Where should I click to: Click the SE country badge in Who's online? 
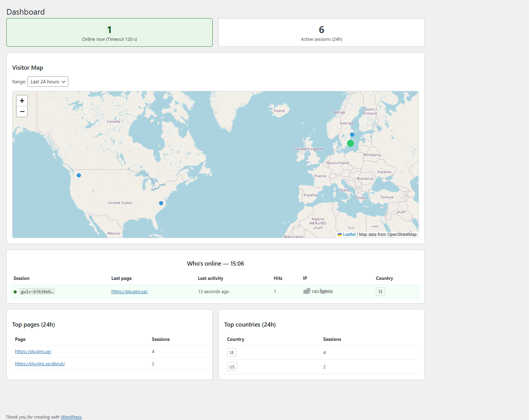(x=380, y=292)
